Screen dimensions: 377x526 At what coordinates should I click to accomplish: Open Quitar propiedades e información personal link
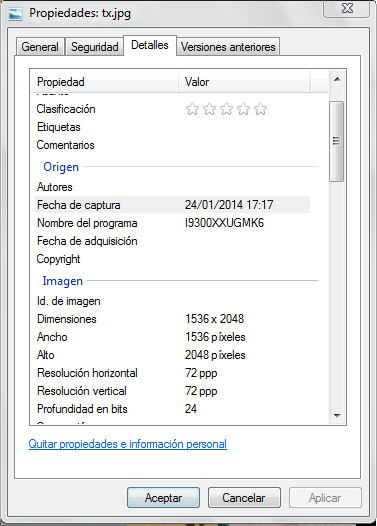(x=128, y=444)
